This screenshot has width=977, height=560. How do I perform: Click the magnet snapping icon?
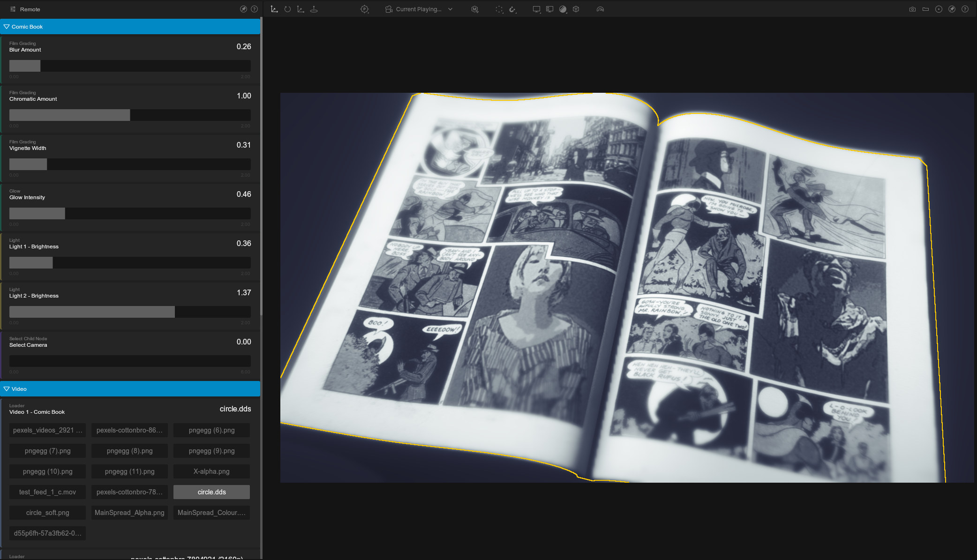coord(512,9)
